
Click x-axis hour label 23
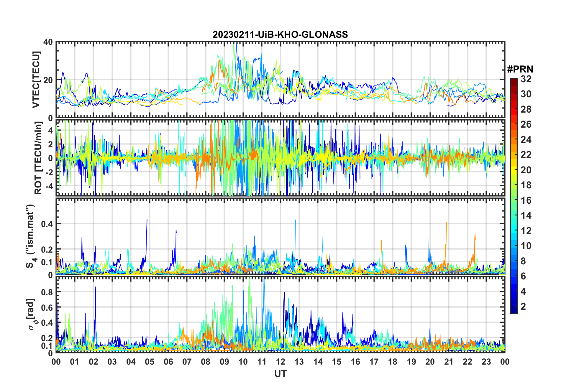486,362
